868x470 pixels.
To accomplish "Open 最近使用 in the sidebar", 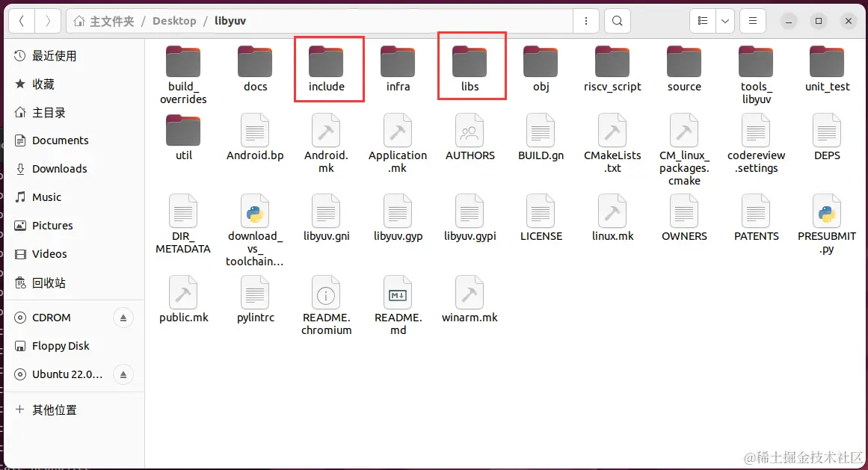I will pyautogui.click(x=74, y=56).
